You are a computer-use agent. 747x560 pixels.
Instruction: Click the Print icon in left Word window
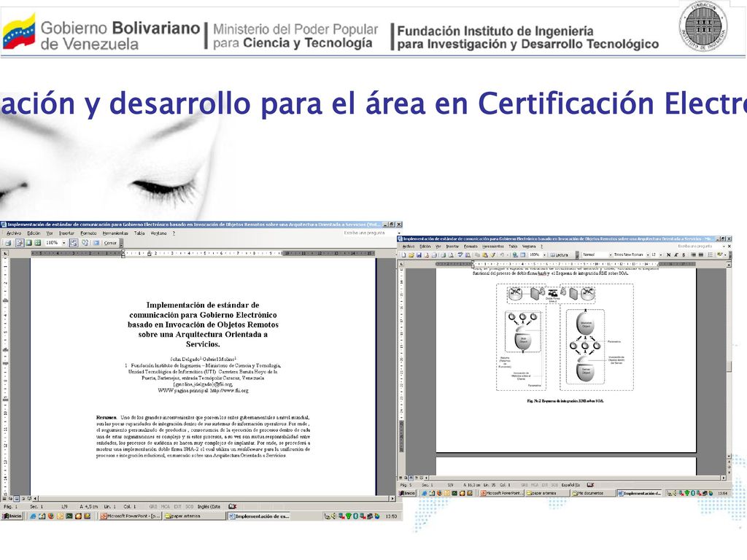(8, 242)
